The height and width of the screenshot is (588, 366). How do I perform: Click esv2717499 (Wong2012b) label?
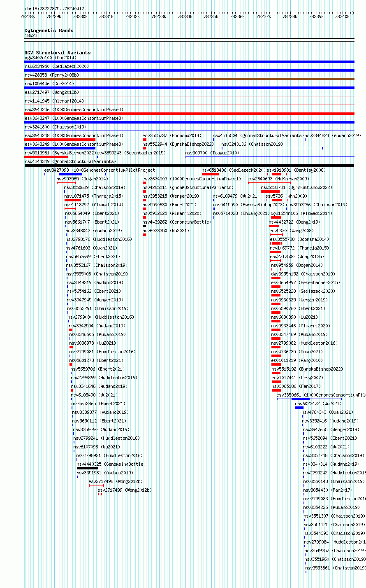[x=125, y=490]
